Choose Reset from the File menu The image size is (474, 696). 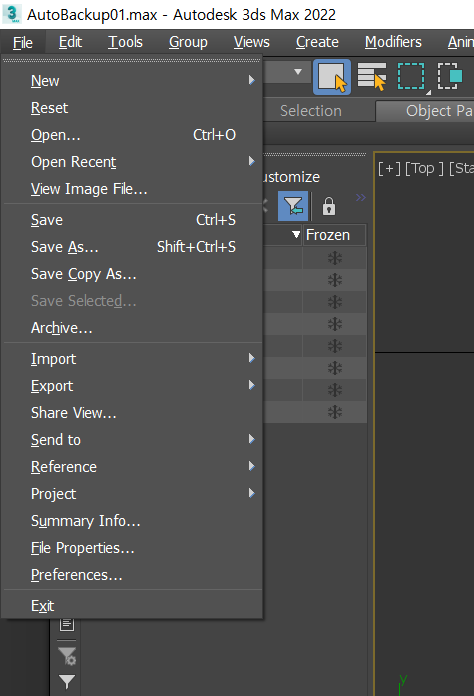[x=132, y=108]
